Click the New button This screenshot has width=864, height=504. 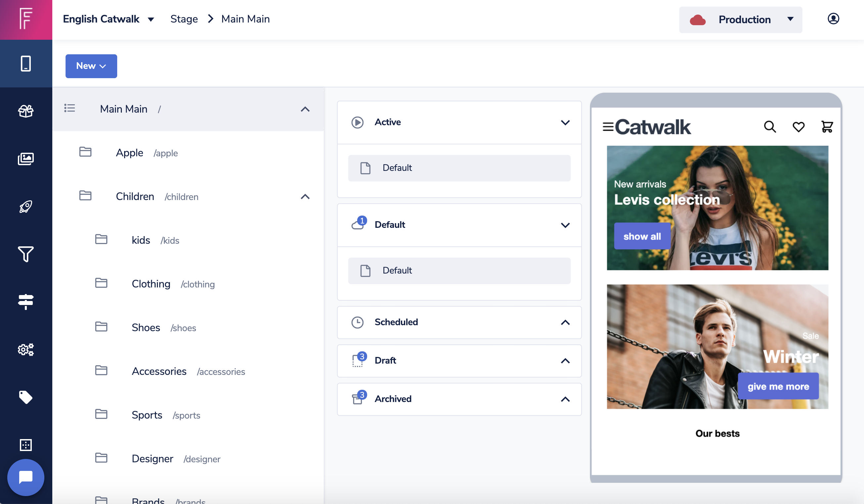click(x=91, y=66)
